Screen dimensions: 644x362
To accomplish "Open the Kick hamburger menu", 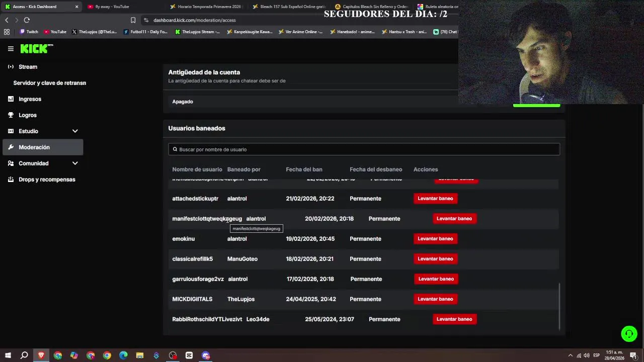I will (x=11, y=49).
